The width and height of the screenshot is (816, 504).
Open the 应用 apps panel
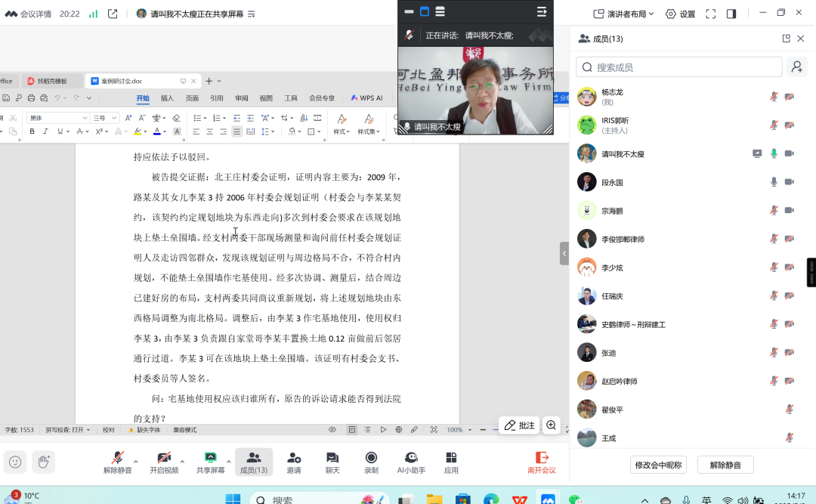click(451, 461)
